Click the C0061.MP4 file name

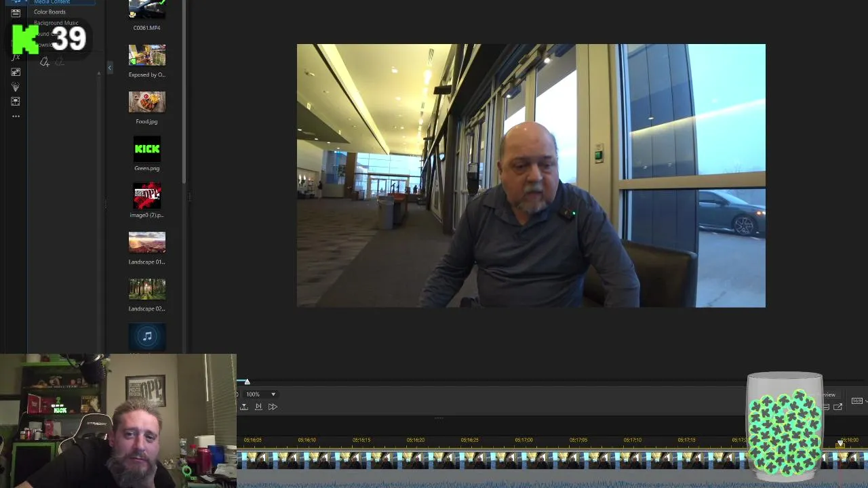pyautogui.click(x=147, y=28)
